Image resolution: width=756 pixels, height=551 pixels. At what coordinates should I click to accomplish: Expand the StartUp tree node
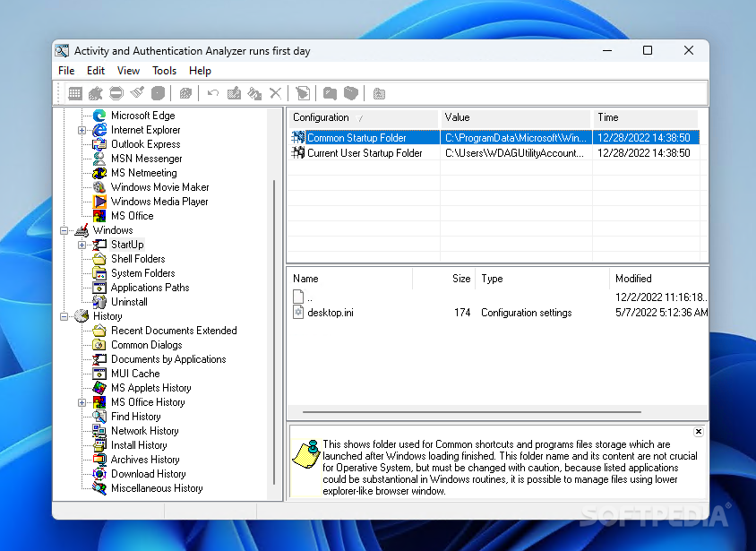pyautogui.click(x=82, y=245)
